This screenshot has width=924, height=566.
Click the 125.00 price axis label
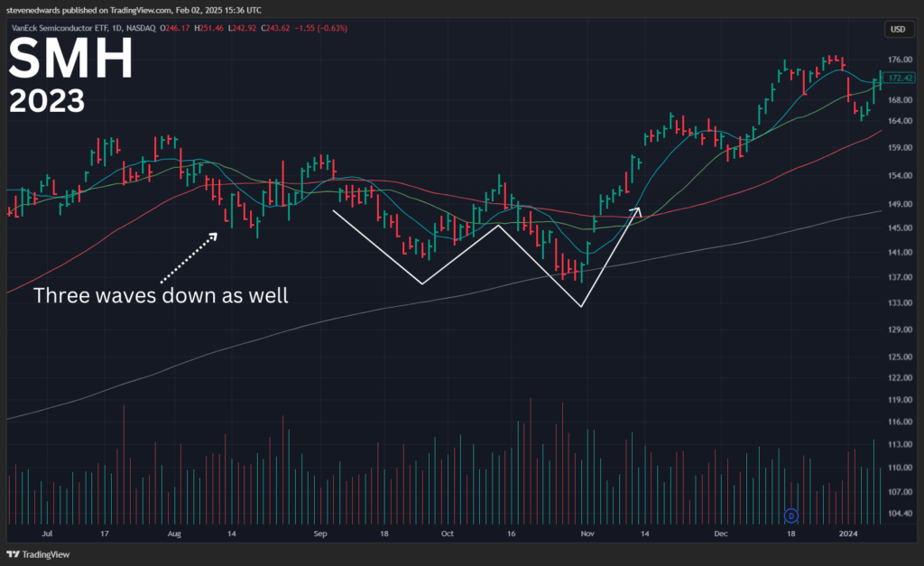click(900, 357)
